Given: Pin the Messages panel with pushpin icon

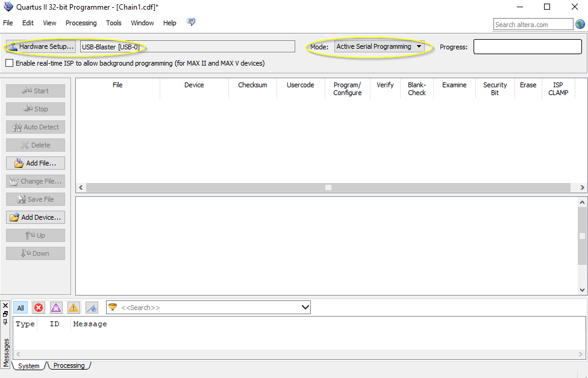Looking at the screenshot, I should [x=5, y=321].
